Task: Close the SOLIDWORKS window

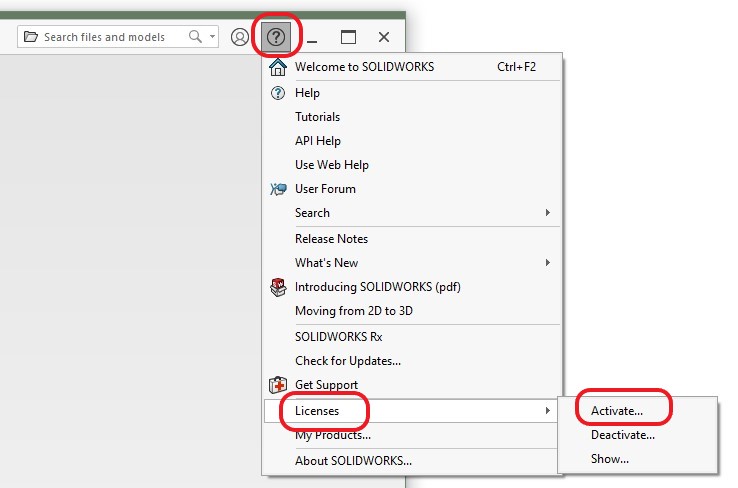Action: point(384,37)
